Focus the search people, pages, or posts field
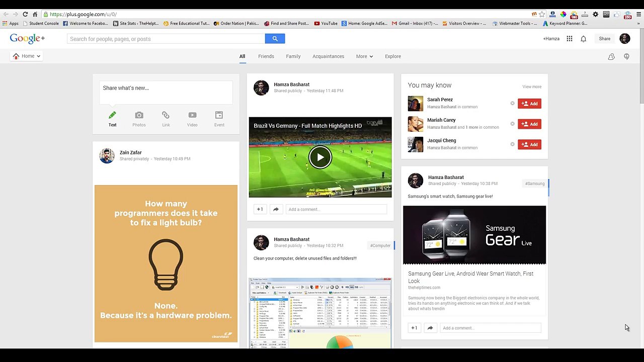This screenshot has width=644, height=362. tap(166, 39)
